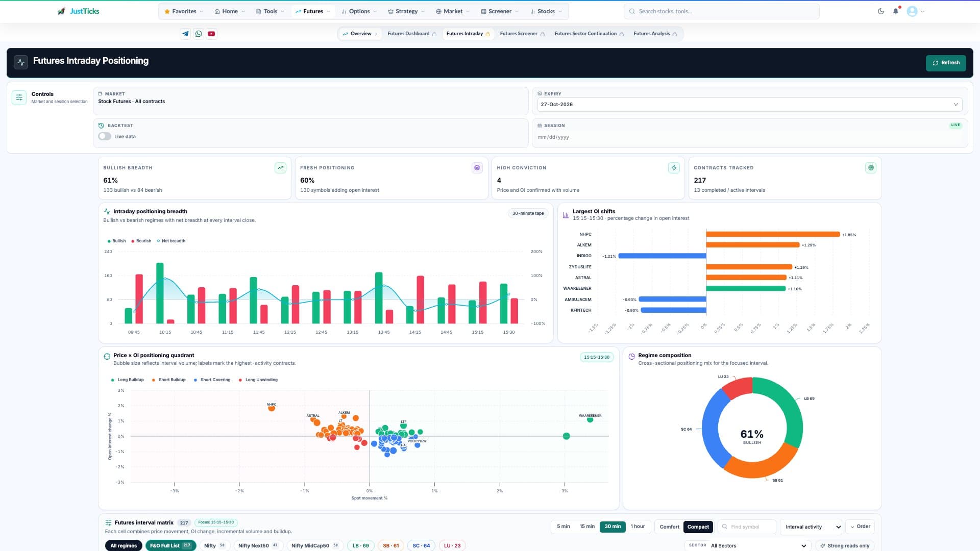Click the Find symbol input
Screen dimensions: 980x551
[747, 527]
